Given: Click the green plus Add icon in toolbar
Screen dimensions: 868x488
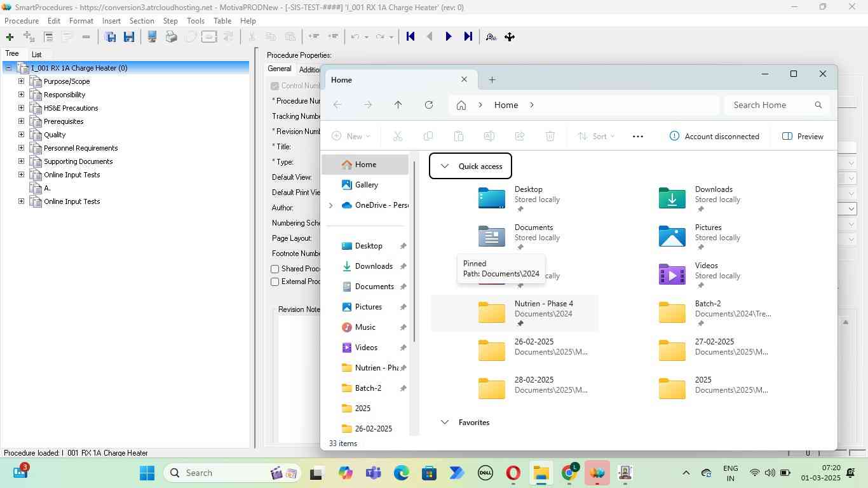Looking at the screenshot, I should point(10,37).
